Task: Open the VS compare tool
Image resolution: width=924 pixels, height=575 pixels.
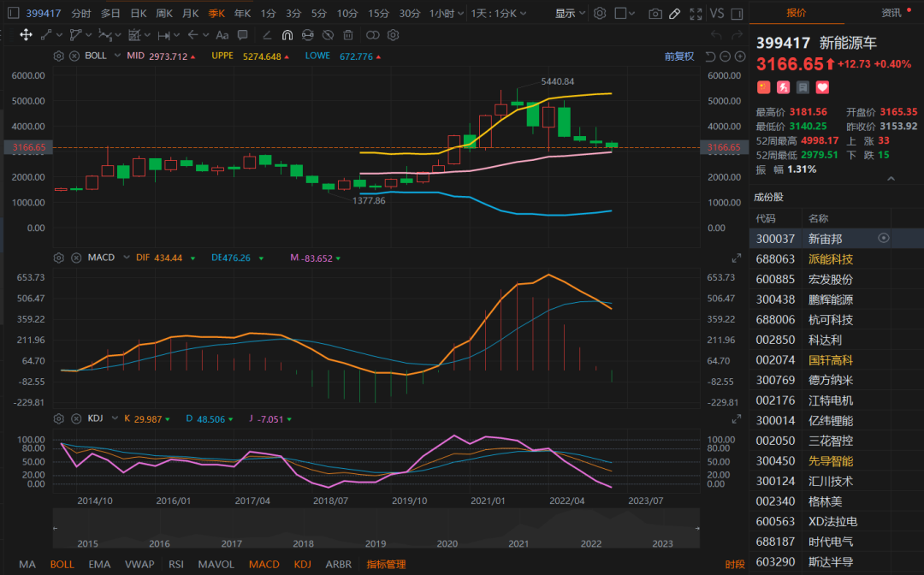Action: [716, 14]
